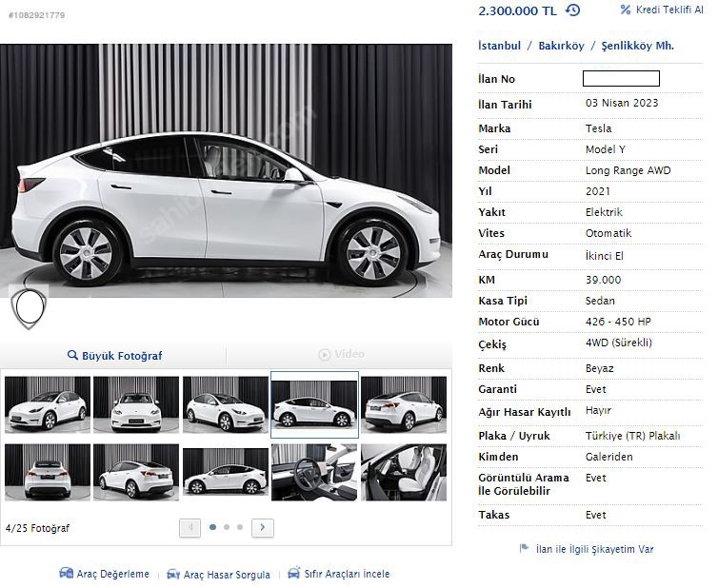Select the third gallery pagination dot
The height and width of the screenshot is (588, 718).
click(x=240, y=527)
